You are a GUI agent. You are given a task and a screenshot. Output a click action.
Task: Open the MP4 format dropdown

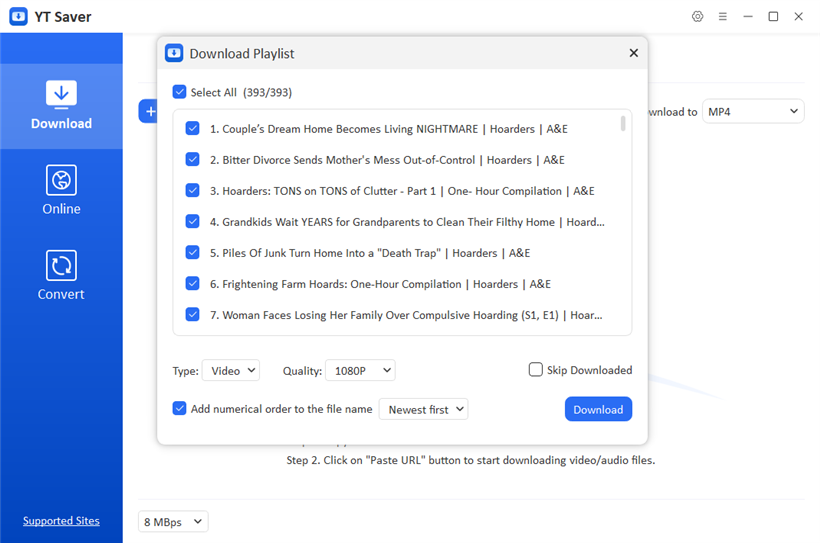tap(753, 111)
